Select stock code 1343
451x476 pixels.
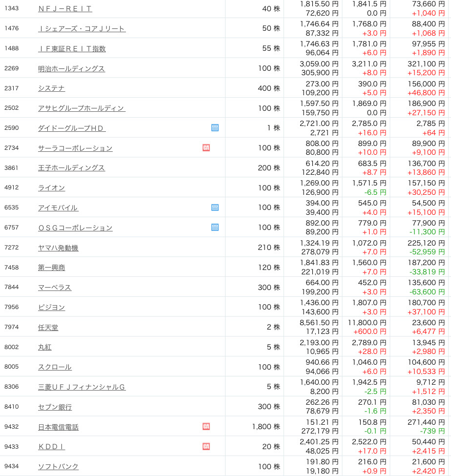(12, 8)
